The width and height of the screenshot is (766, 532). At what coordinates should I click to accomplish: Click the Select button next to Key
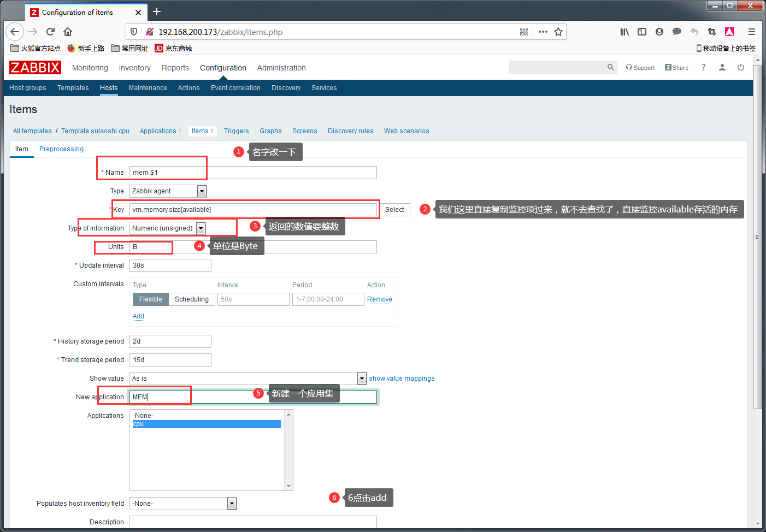[394, 210]
